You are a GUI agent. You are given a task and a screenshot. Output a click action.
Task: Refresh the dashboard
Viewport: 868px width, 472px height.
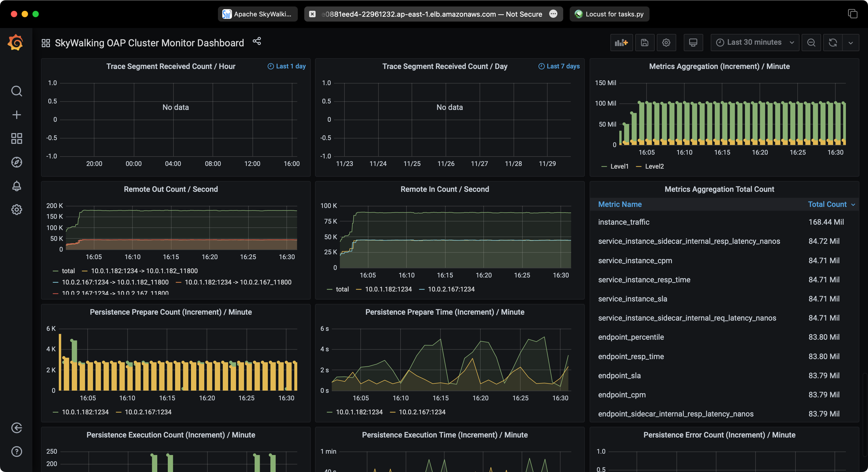tap(833, 43)
